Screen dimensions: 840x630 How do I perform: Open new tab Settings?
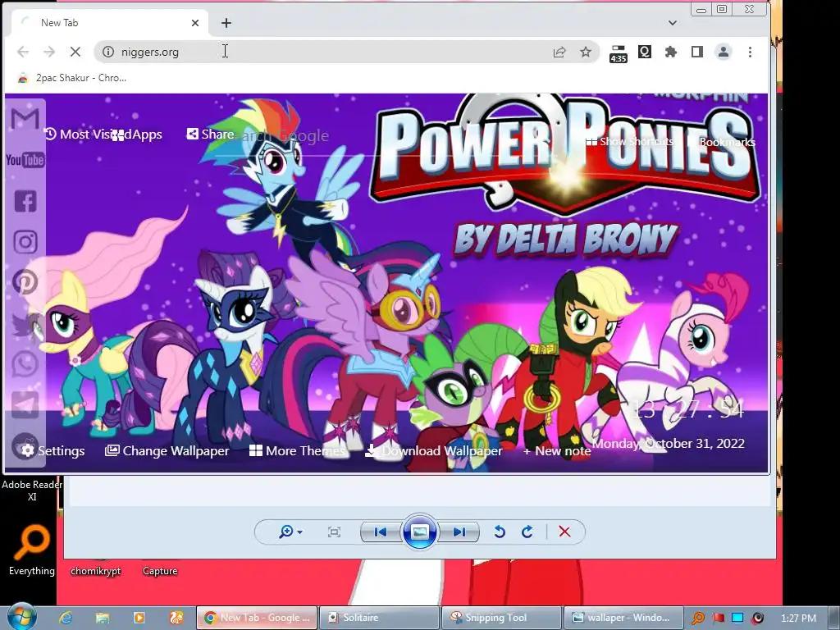pos(53,450)
